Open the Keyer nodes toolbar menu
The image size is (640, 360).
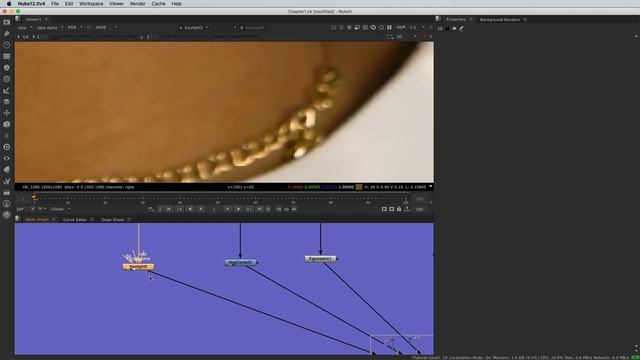(7, 91)
